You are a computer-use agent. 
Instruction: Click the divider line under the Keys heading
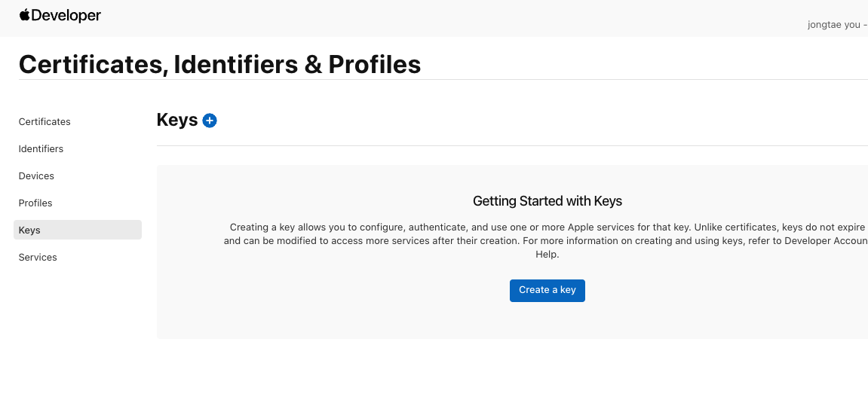coord(512,145)
